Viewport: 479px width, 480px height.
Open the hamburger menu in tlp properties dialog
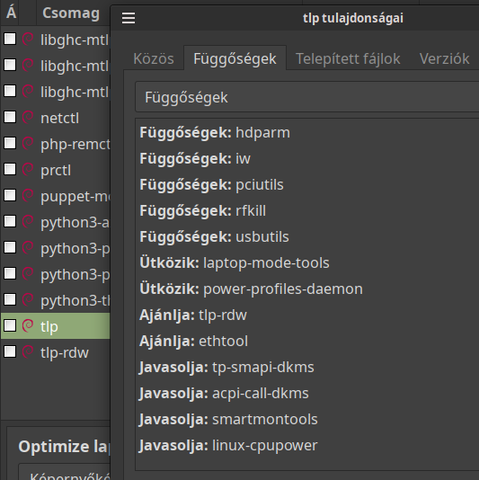[128, 18]
